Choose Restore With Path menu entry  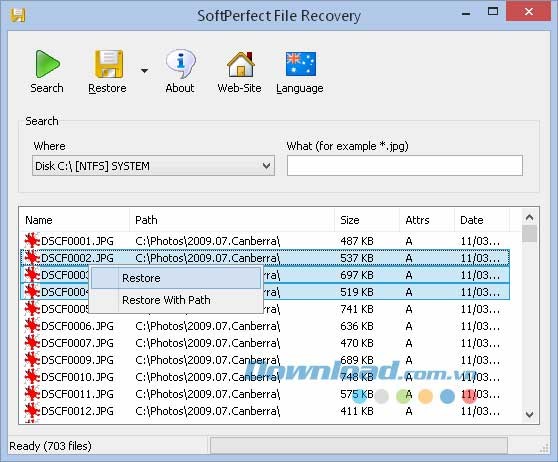point(176,300)
